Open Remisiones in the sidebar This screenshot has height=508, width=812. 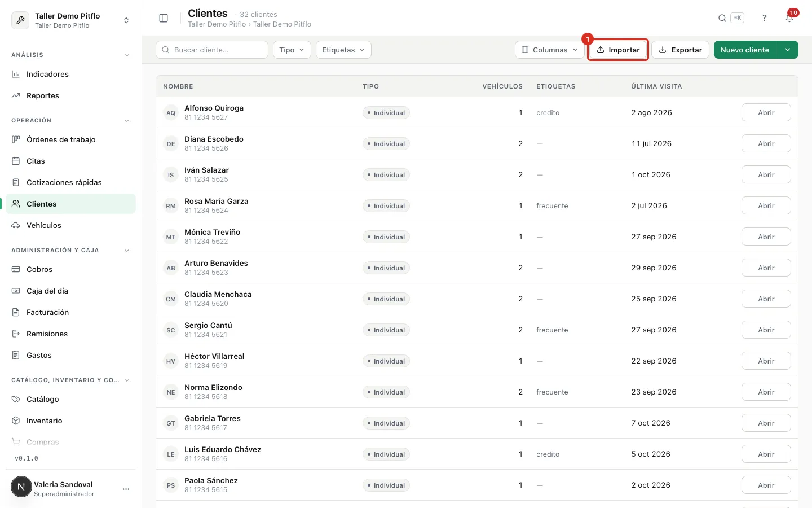tap(70, 334)
